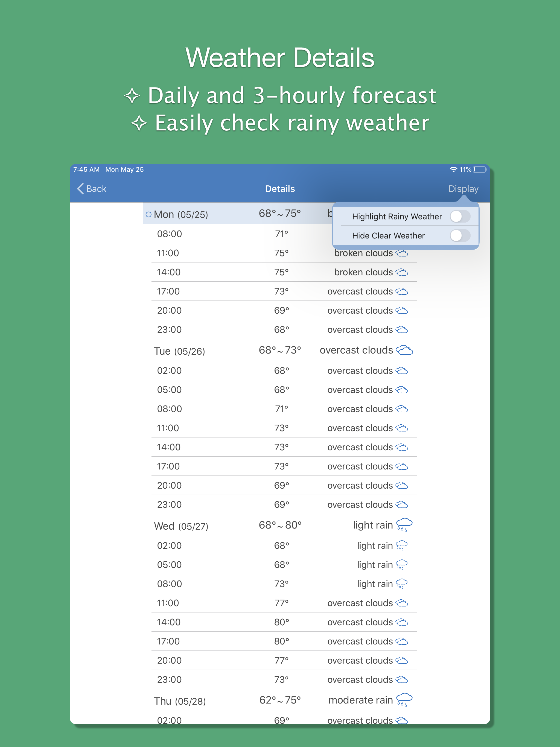This screenshot has height=747, width=560.
Task: Click the moderate rain icon in Thu (05/28) header
Action: coord(404,700)
